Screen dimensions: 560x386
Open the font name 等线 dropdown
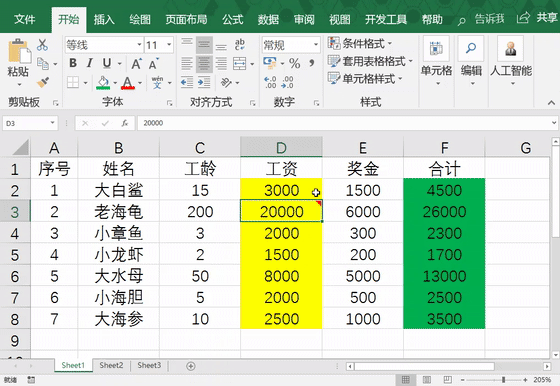pos(139,45)
